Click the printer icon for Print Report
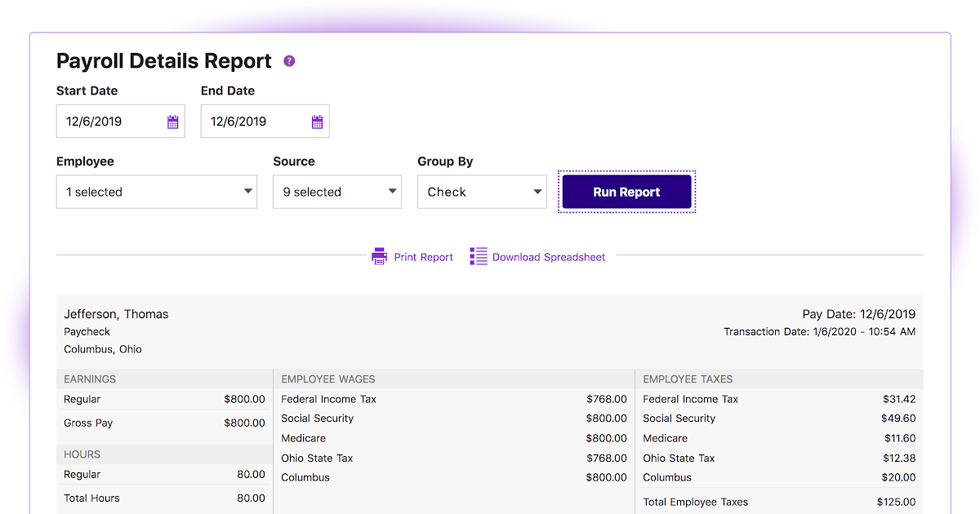The width and height of the screenshot is (980, 514). (x=379, y=256)
